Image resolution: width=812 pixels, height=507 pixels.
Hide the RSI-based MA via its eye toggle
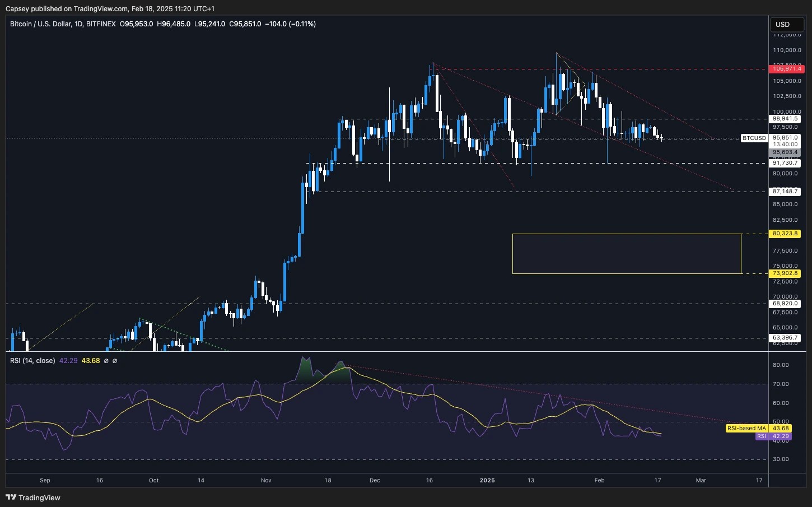(115, 361)
